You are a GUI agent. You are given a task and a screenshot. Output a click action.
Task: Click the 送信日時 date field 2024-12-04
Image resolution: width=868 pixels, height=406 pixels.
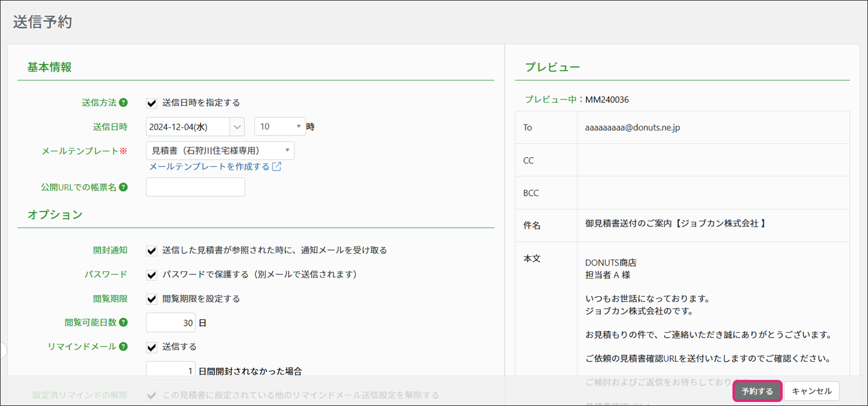[x=188, y=127]
